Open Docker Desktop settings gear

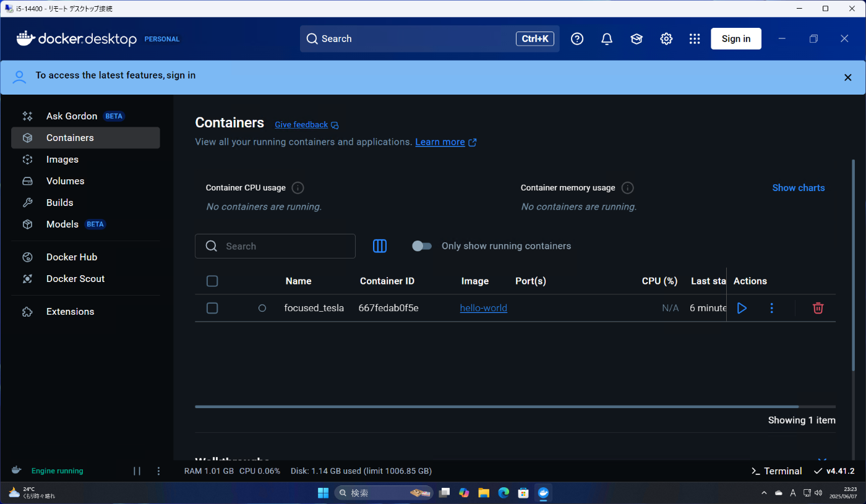(x=666, y=39)
